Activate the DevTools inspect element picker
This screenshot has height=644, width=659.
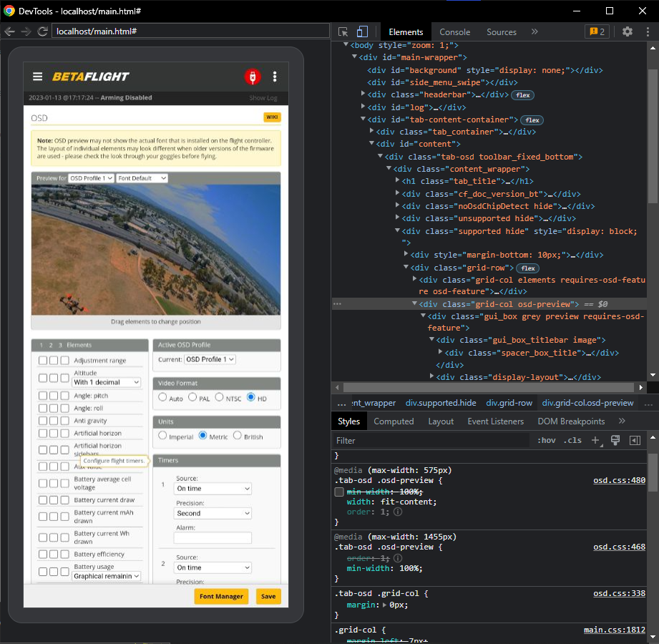[343, 32]
